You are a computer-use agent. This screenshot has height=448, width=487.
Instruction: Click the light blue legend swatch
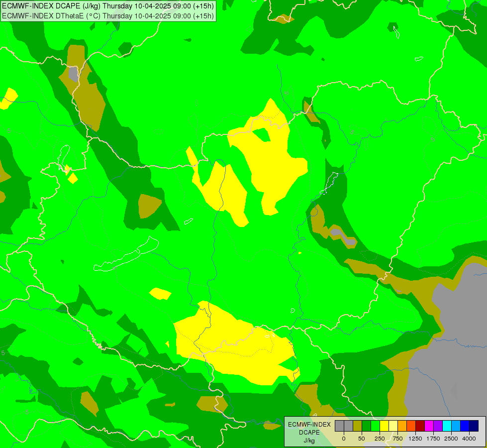pyautogui.click(x=456, y=426)
